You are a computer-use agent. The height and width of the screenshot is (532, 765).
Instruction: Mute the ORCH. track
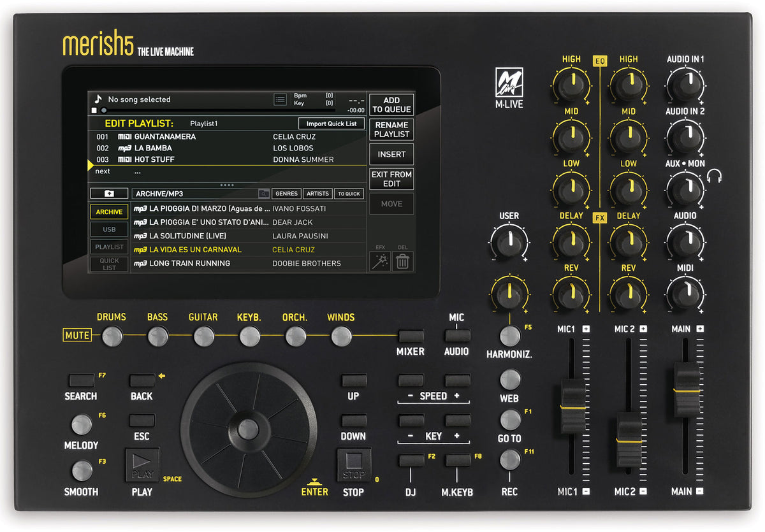click(295, 336)
